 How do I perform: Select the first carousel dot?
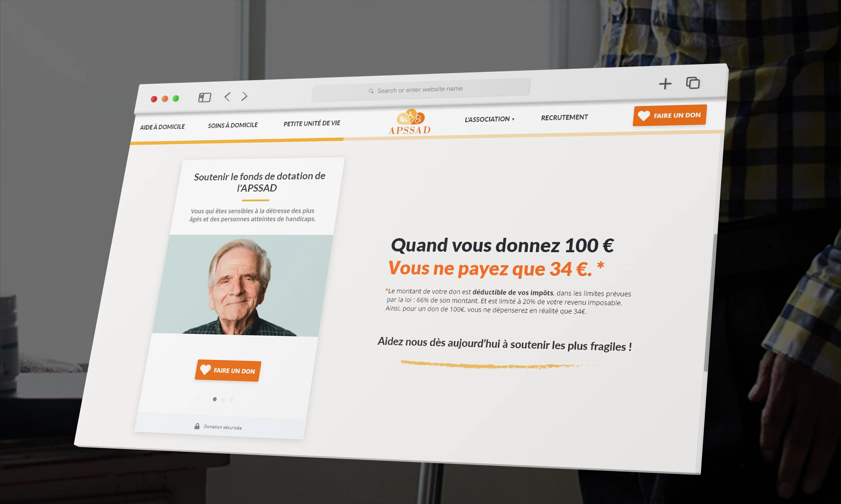point(214,399)
